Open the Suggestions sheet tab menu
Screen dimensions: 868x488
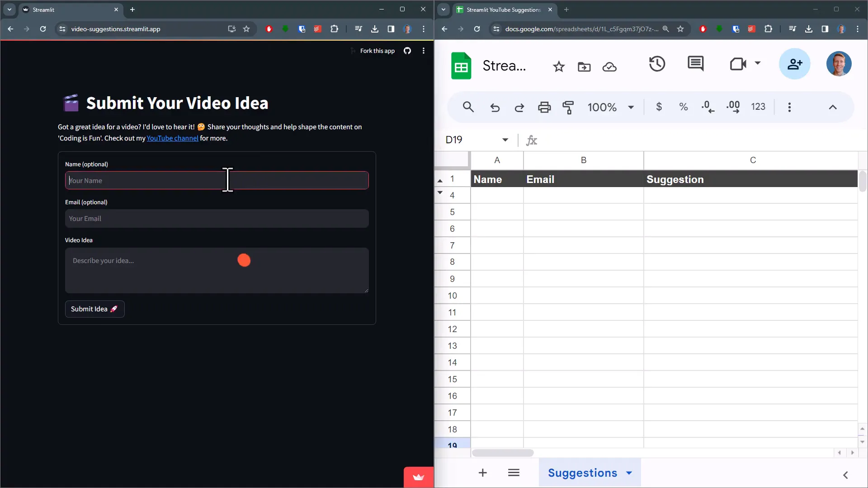pyautogui.click(x=629, y=473)
